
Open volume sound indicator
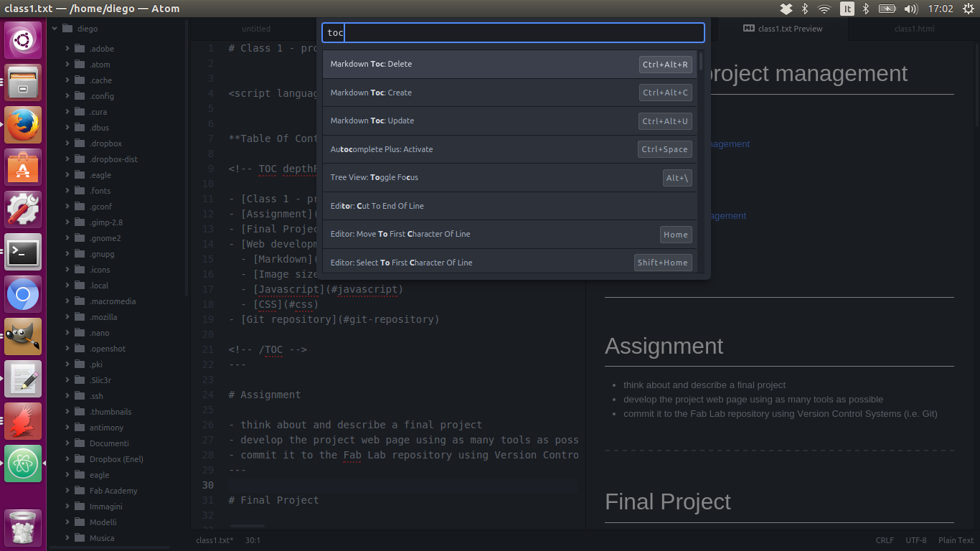(x=911, y=9)
